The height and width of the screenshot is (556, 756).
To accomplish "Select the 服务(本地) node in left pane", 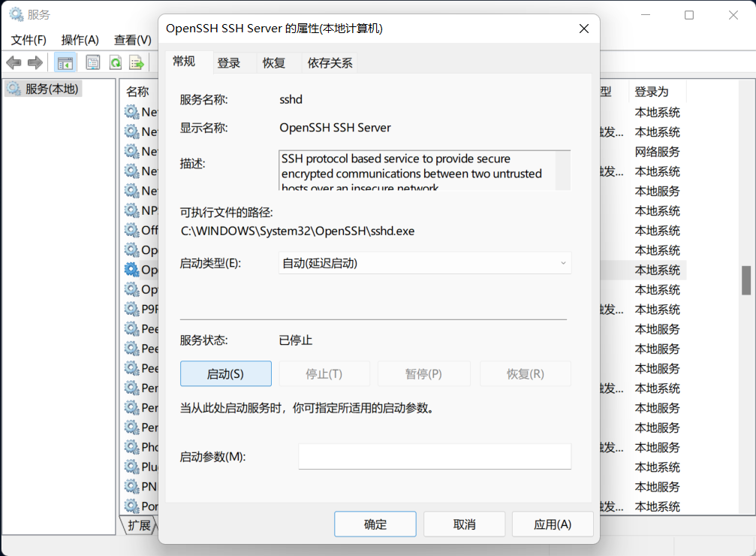I will (x=44, y=89).
